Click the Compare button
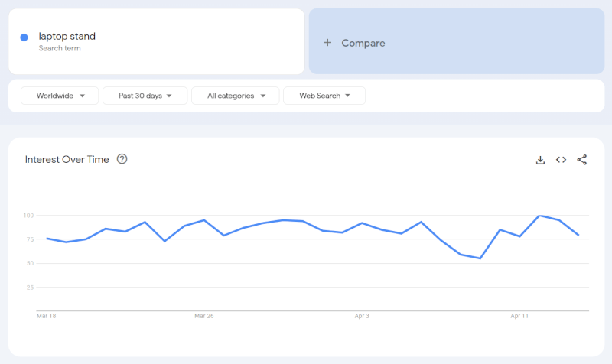Viewport: 612px width, 364px height. pos(457,41)
